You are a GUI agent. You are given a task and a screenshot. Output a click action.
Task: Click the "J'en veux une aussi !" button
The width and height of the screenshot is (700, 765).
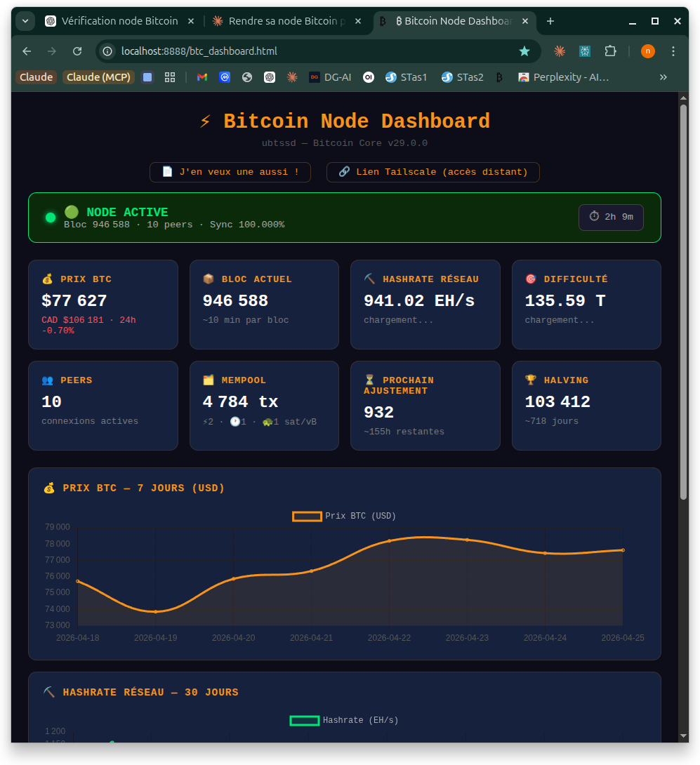click(230, 172)
